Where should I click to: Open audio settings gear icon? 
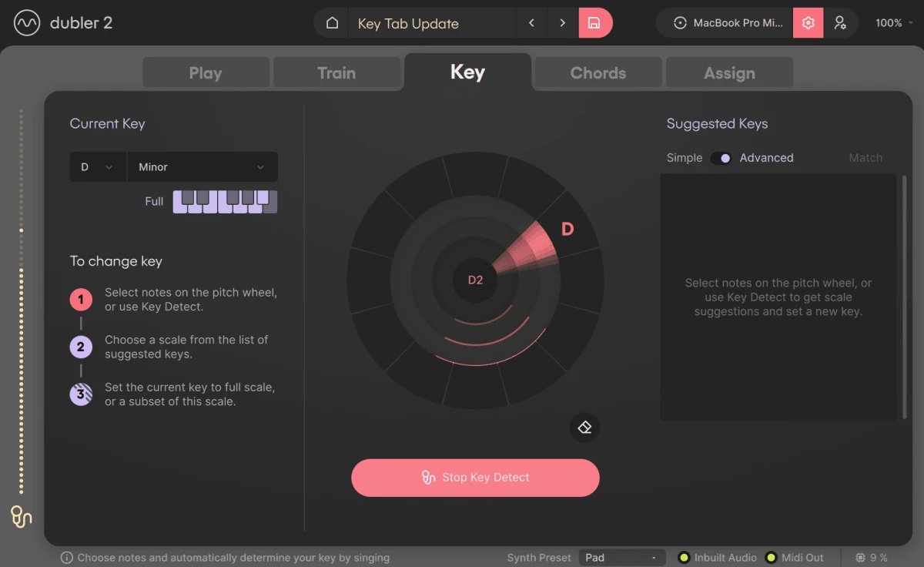coord(808,23)
